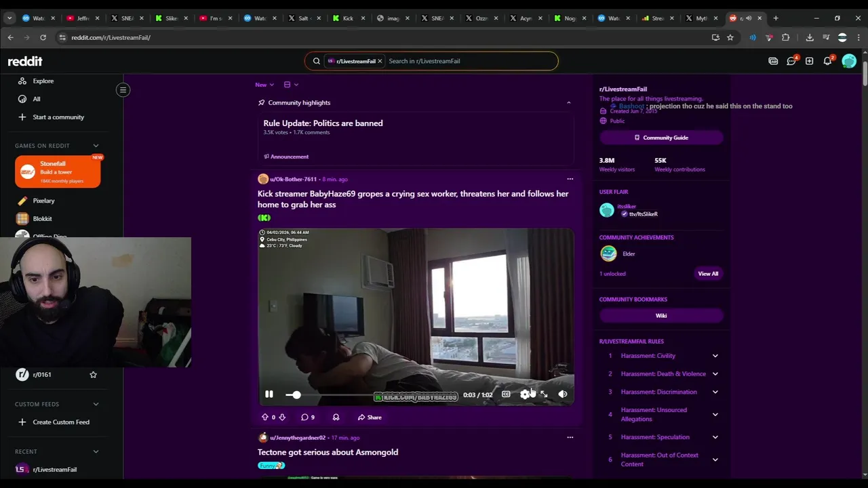Switch the video to fullscreen
This screenshot has height=488, width=868.
point(544,394)
